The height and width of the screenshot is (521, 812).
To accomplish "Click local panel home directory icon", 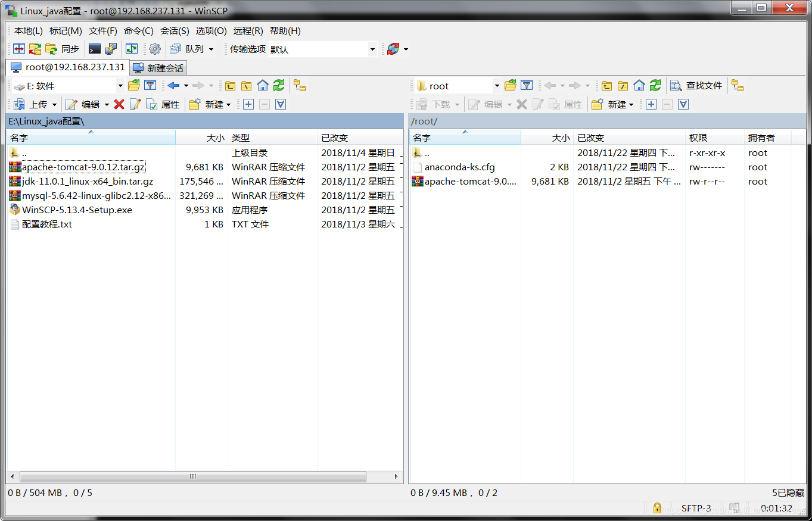I will (x=263, y=86).
